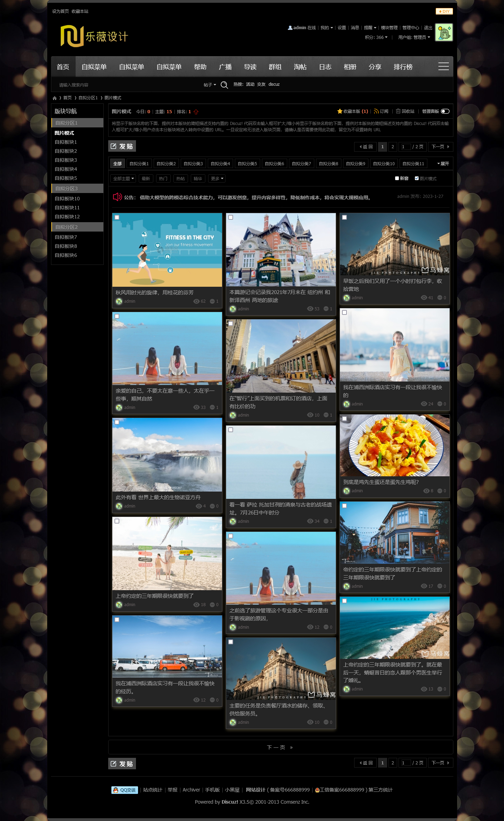
Task: Click the 发贴 button above the thread list
Action: pyautogui.click(x=122, y=146)
